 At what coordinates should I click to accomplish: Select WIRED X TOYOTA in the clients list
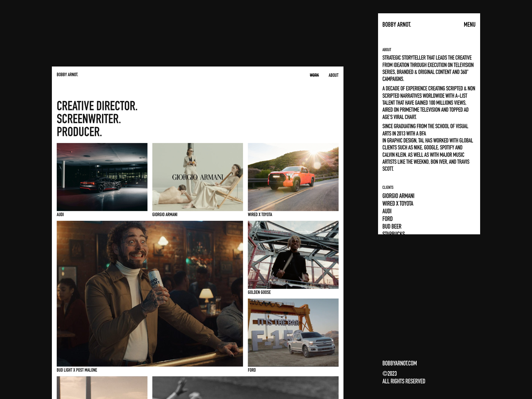click(398, 203)
